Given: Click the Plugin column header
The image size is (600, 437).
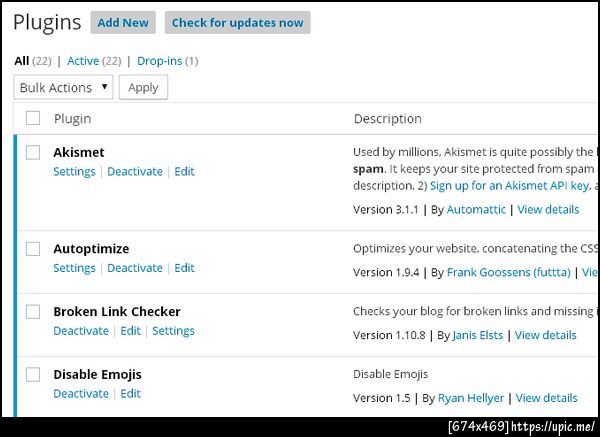Looking at the screenshot, I should click(x=72, y=119).
